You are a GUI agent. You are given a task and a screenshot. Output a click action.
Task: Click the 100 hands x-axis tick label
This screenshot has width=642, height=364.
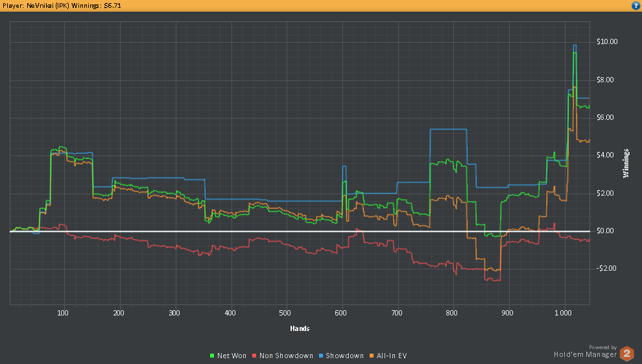63,313
